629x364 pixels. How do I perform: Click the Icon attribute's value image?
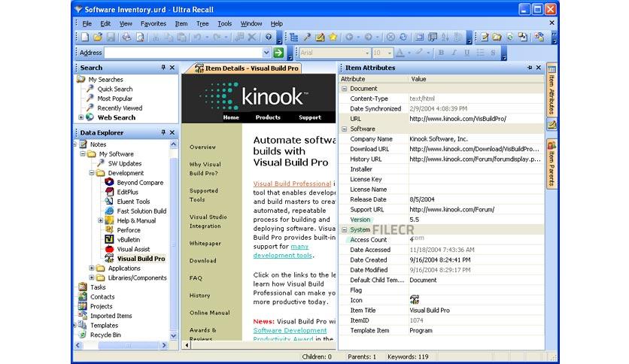(x=415, y=299)
